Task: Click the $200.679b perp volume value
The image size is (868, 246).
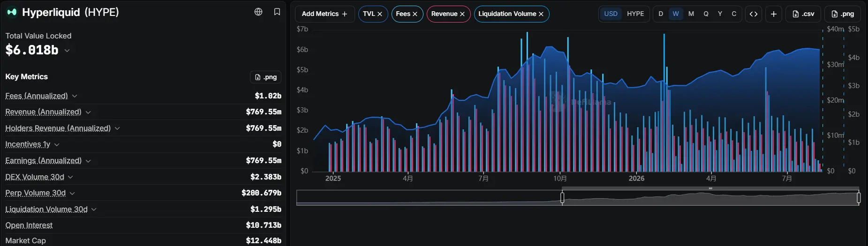Action: [261, 193]
